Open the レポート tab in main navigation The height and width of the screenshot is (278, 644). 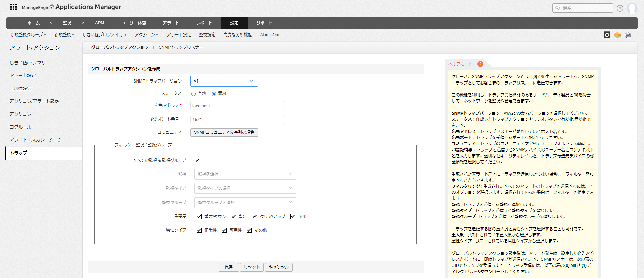pyautogui.click(x=204, y=23)
